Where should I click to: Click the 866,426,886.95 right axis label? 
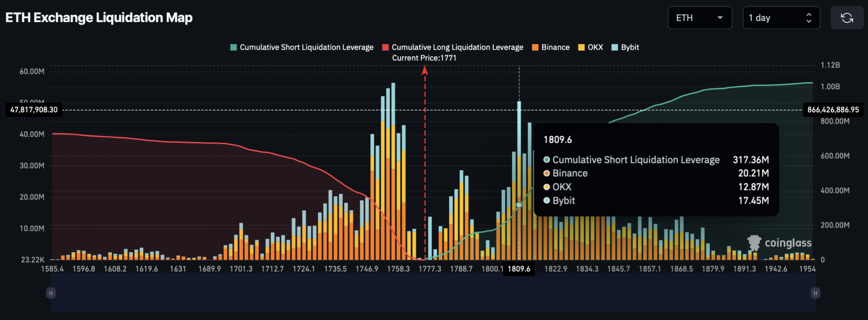833,110
